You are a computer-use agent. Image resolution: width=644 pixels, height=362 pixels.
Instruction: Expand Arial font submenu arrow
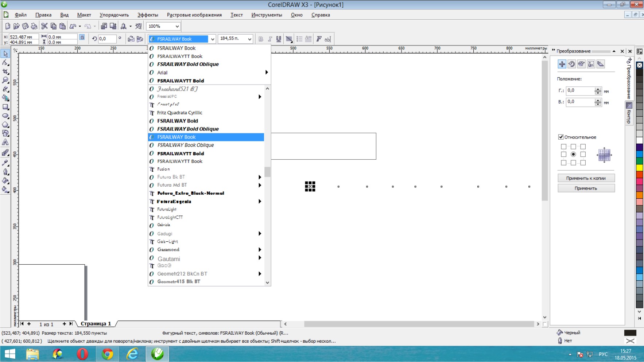coord(267,73)
